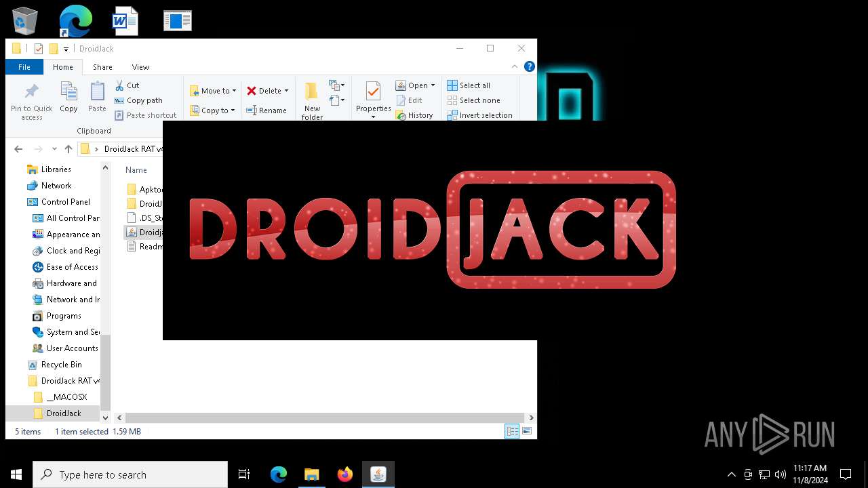Open the clock and date flyout

(x=810, y=474)
